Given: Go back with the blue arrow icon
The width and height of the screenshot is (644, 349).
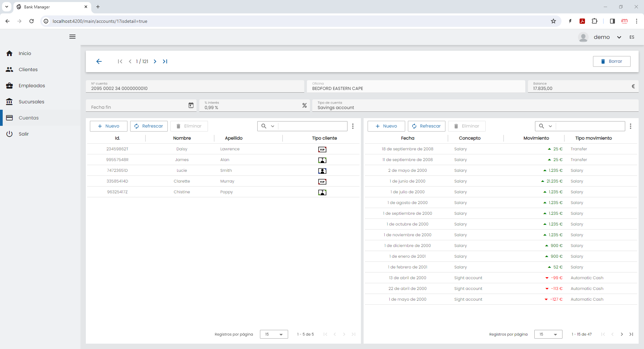Looking at the screenshot, I should coord(99,61).
